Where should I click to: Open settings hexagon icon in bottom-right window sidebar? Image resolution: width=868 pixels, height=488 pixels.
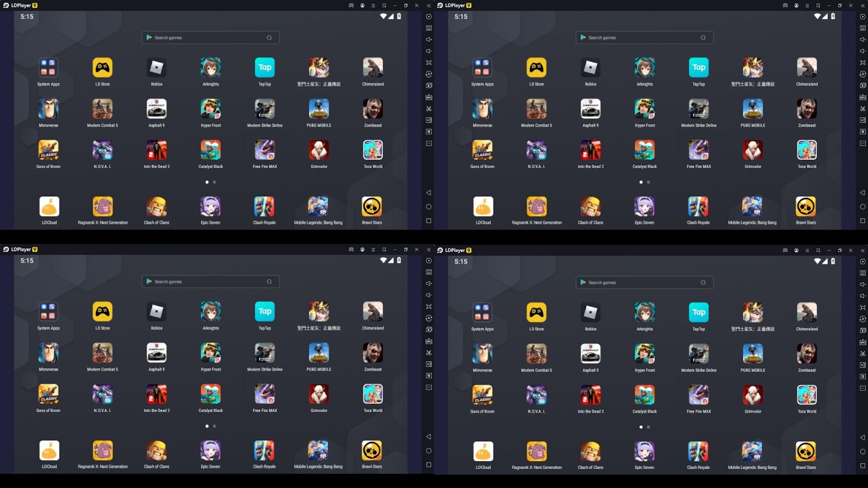(863, 262)
